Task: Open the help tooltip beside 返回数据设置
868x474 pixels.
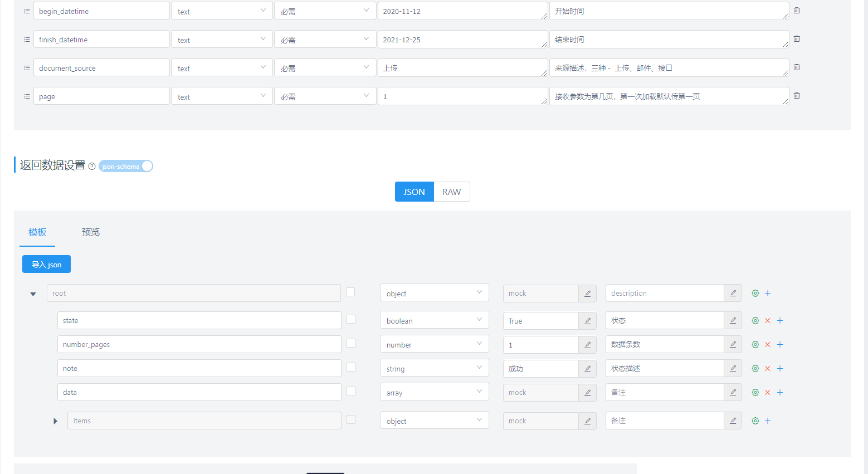Action: pyautogui.click(x=92, y=166)
